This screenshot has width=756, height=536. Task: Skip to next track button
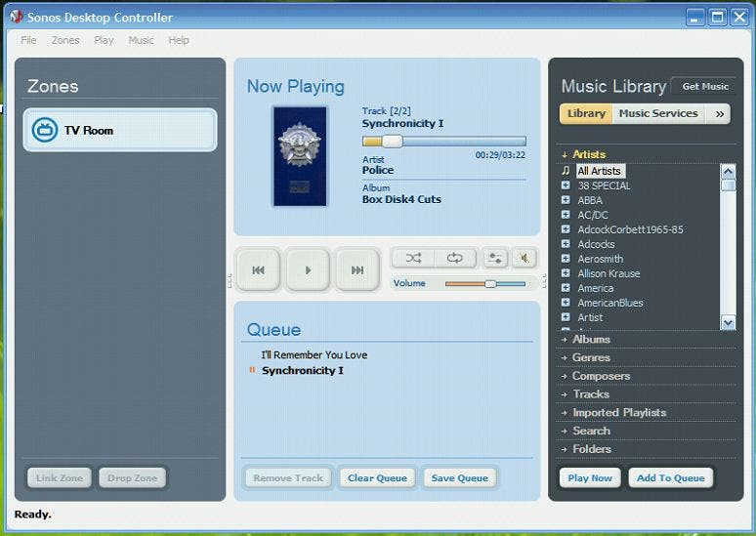coord(357,269)
